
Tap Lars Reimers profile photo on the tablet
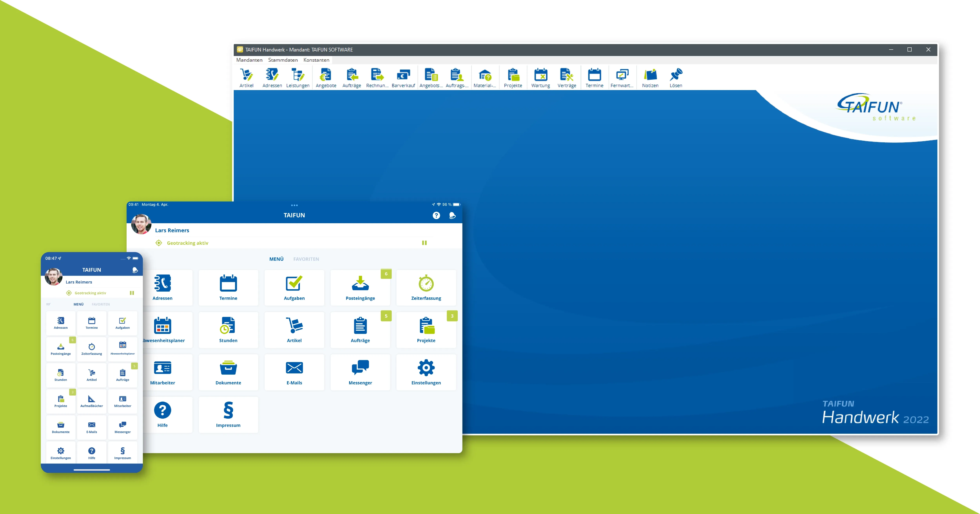141,224
